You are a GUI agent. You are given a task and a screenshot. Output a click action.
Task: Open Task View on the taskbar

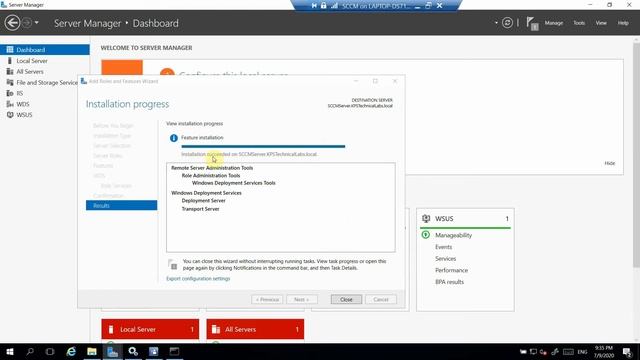point(50,351)
